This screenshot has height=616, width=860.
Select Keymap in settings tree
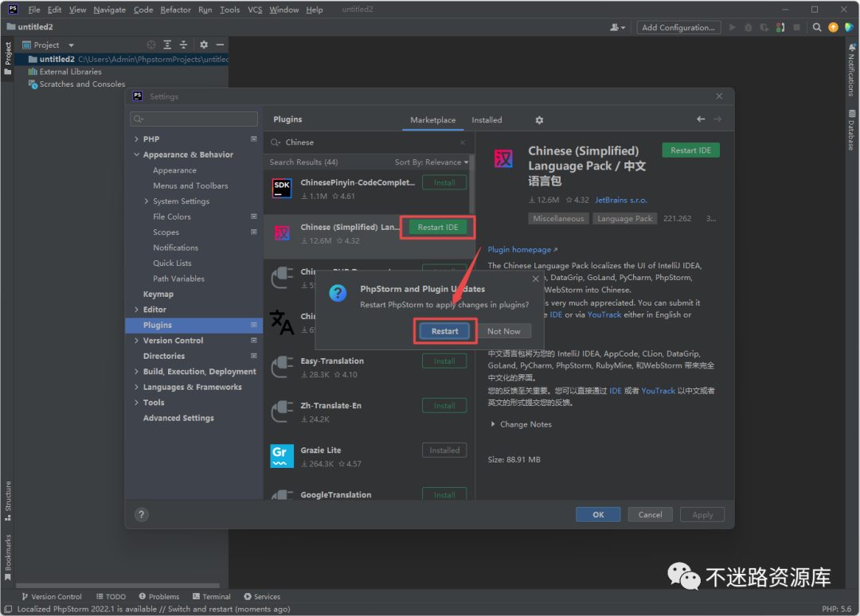click(158, 294)
